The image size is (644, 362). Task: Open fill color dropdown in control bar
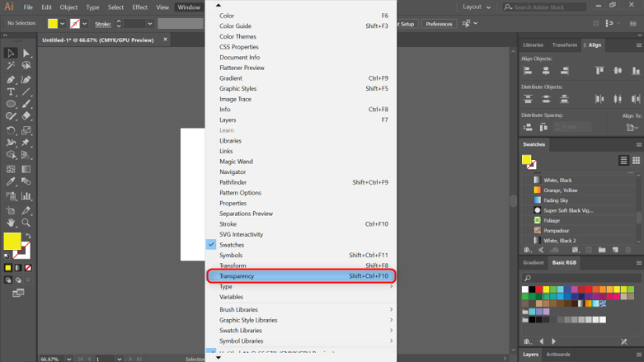tap(63, 24)
